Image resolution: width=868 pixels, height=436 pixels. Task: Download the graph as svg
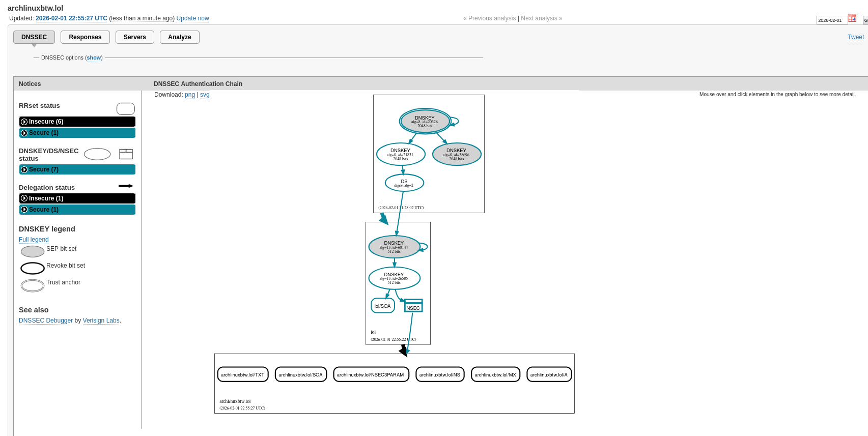point(205,95)
